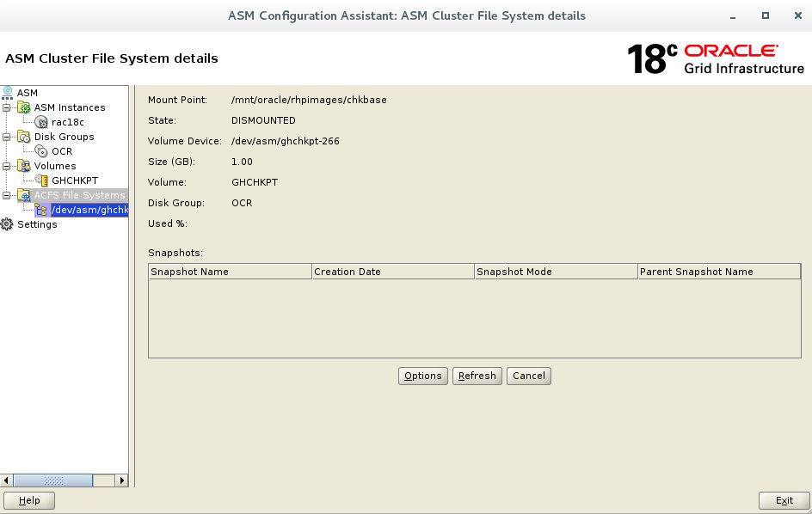
Task: Click the /dev/asm/ghchk file system icon
Action: click(x=41, y=210)
